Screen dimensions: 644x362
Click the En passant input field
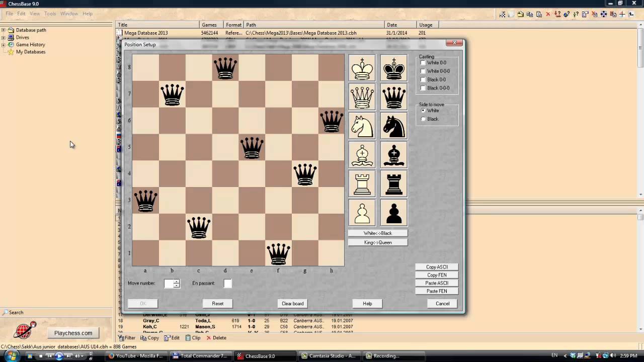point(228,284)
